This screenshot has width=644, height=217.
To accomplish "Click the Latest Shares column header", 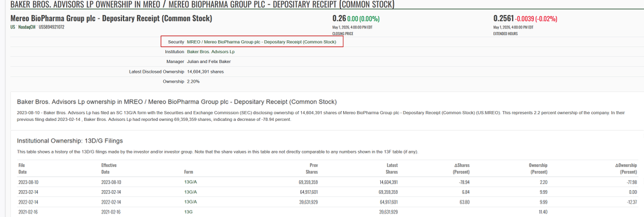I will (392, 169).
